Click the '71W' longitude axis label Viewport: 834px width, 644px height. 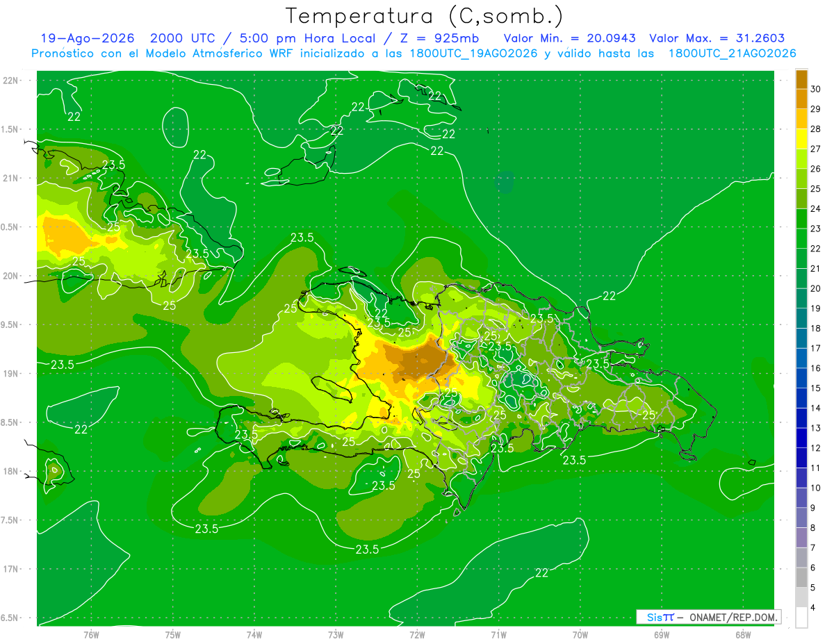point(498,634)
